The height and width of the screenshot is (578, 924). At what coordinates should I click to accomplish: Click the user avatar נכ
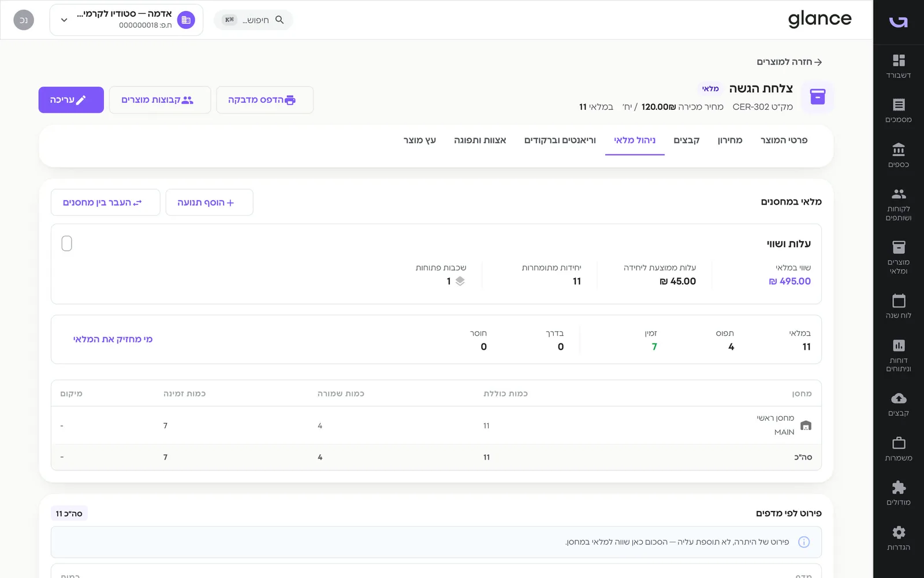tap(24, 20)
